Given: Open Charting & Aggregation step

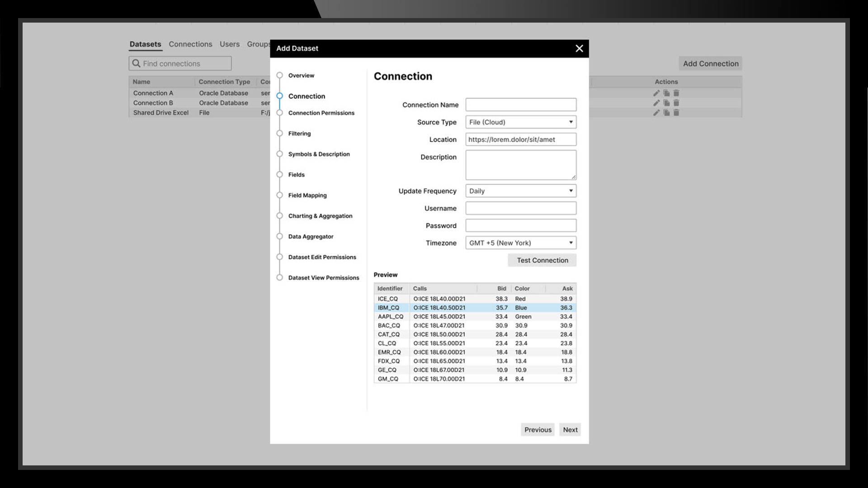Looking at the screenshot, I should click(320, 216).
